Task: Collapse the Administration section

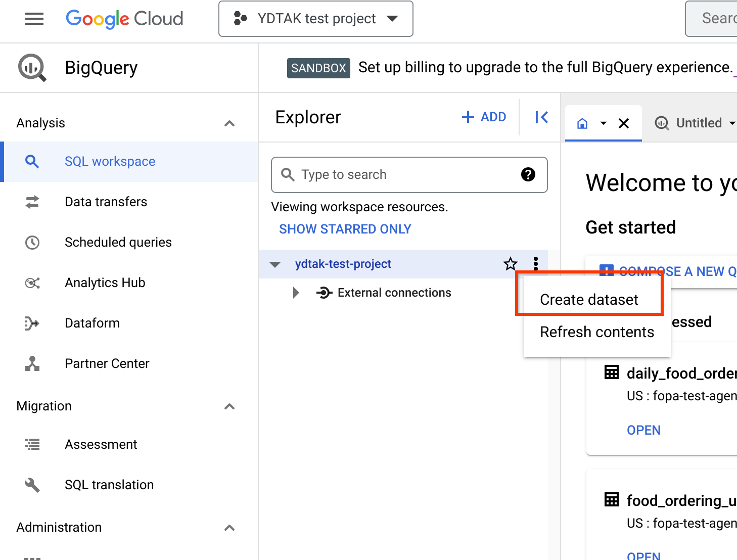Action: coord(229,528)
